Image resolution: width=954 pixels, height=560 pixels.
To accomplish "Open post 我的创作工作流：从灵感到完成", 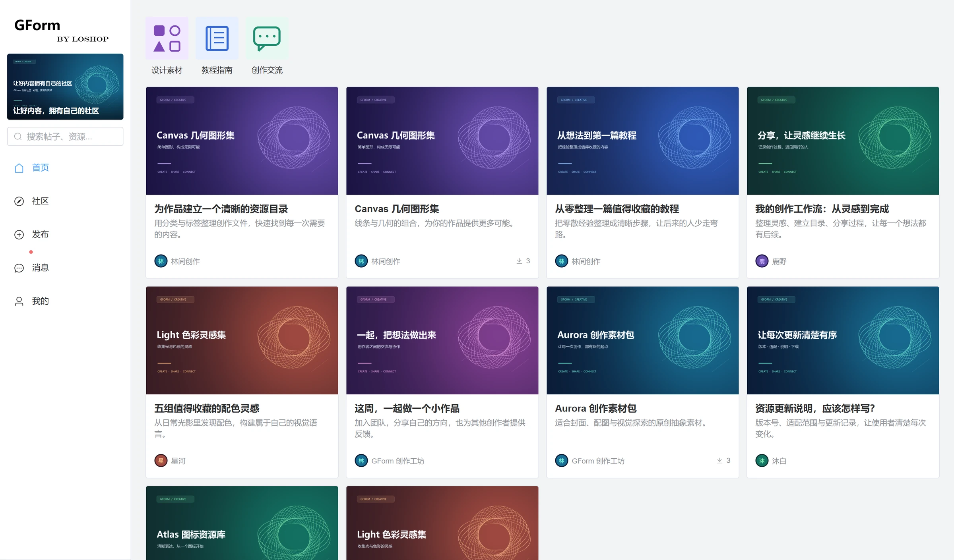I will 822,209.
